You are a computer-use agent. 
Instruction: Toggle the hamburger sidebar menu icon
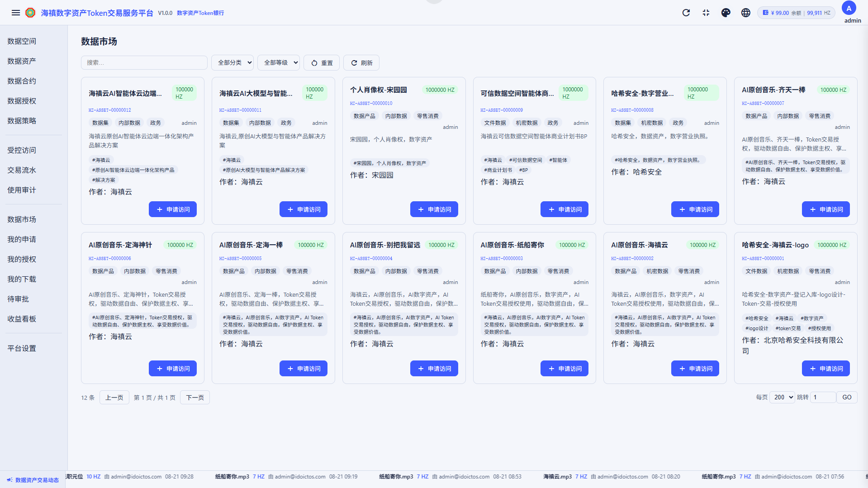coord(16,13)
